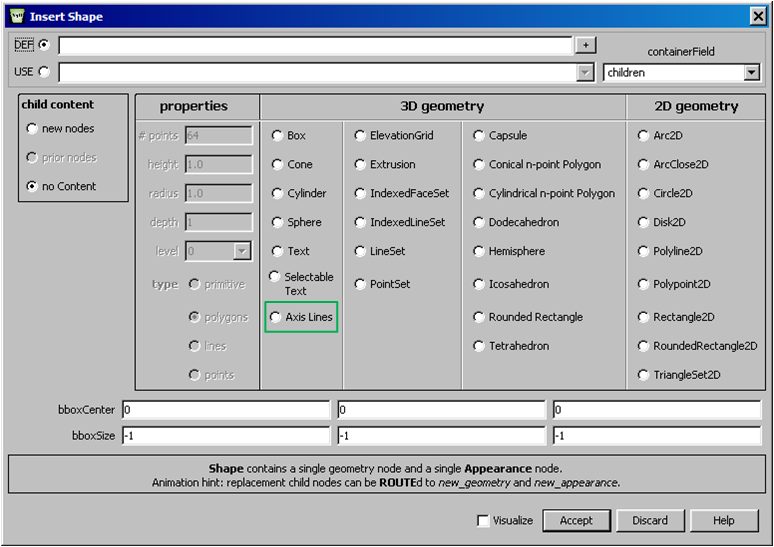Viewport: 774px width, 547px height.
Task: Choose the Capsule geometry option
Action: (479, 136)
